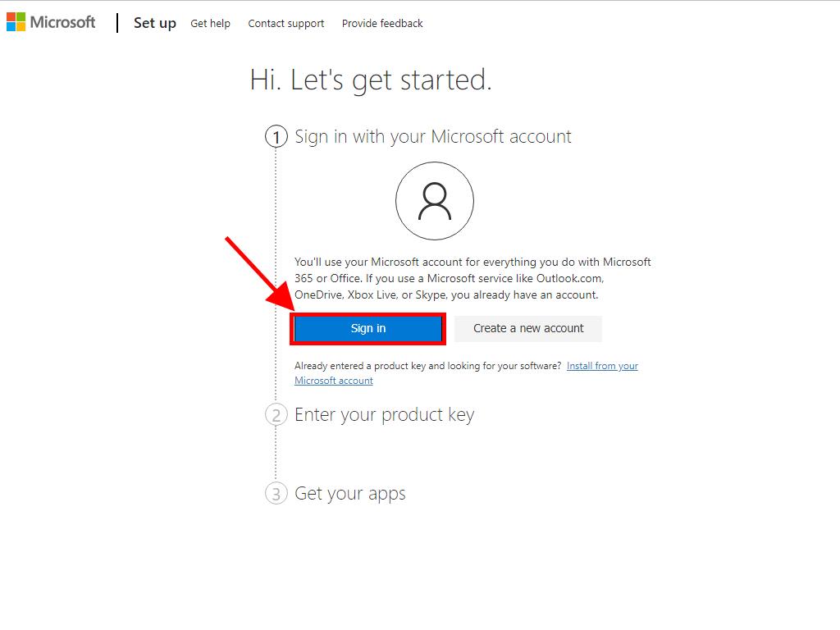The width and height of the screenshot is (840, 630).
Task: Open Contact support in header
Action: [285, 24]
